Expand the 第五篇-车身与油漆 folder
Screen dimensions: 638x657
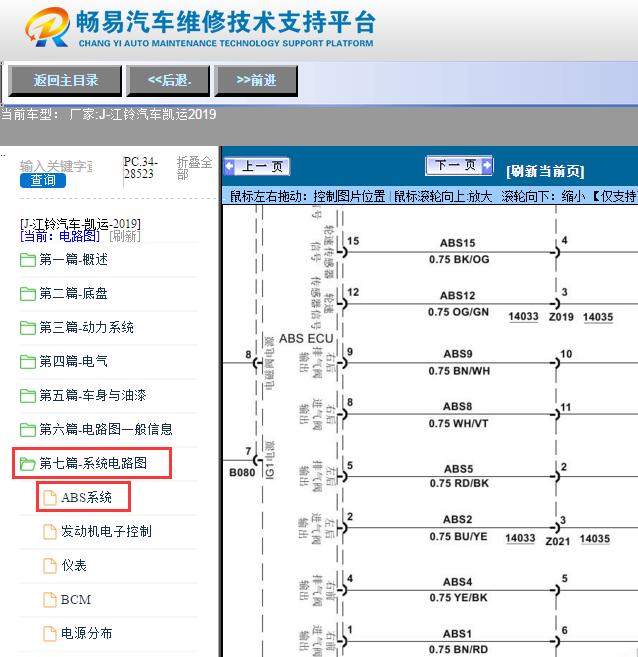tap(93, 396)
